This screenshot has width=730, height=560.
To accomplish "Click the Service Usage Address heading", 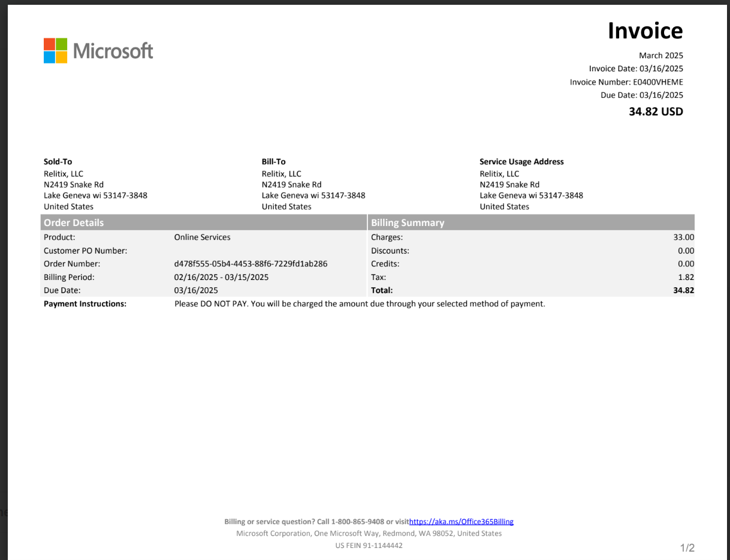I will [x=521, y=162].
